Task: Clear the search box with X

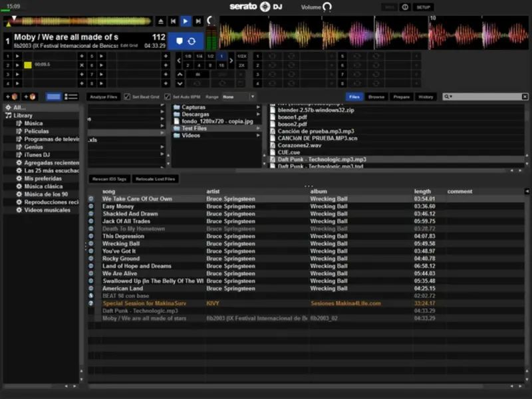Action: click(524, 97)
